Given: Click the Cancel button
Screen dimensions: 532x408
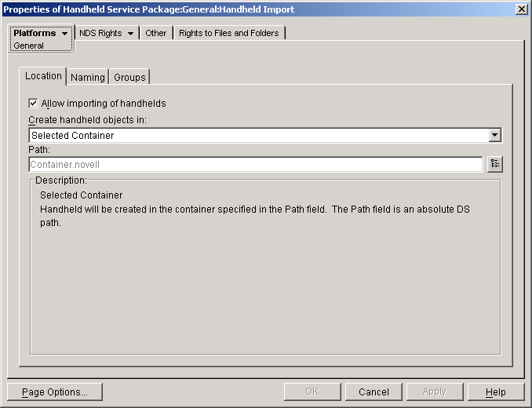Looking at the screenshot, I should (373, 392).
